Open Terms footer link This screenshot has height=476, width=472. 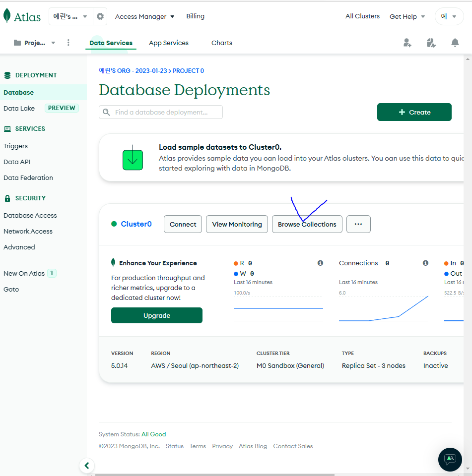click(198, 446)
